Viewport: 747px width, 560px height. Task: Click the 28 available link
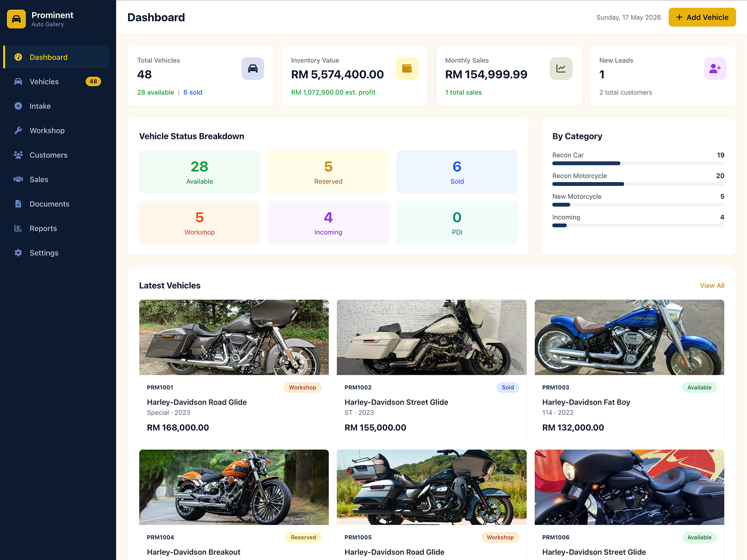tap(156, 92)
